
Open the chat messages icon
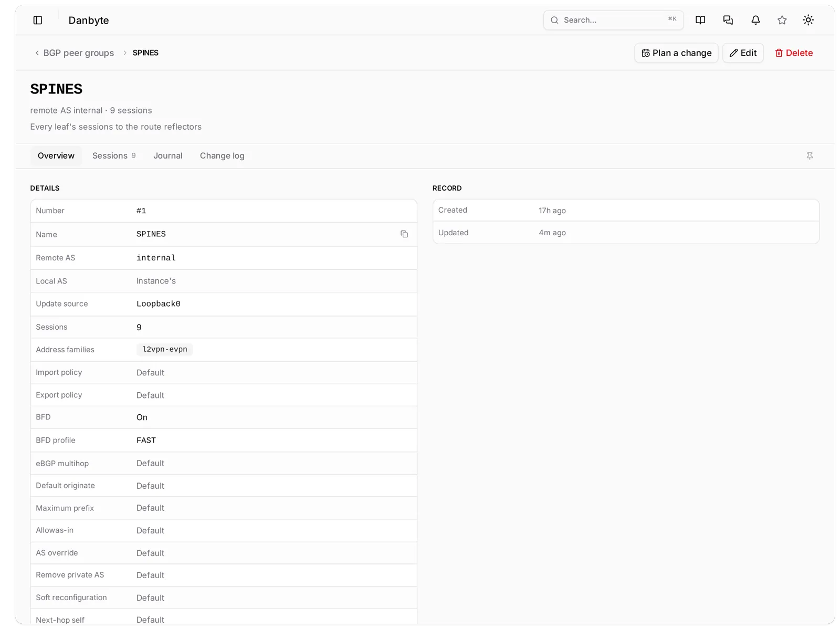click(x=728, y=20)
